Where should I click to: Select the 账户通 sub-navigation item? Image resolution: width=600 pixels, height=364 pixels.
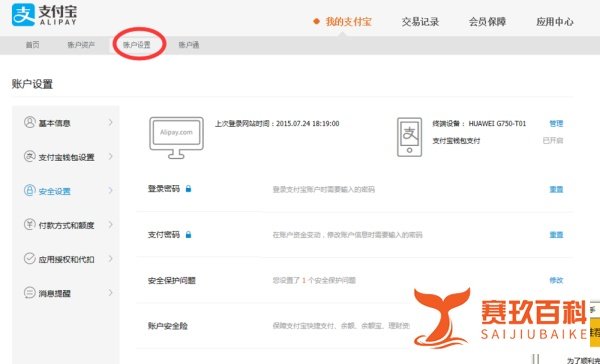coord(189,45)
